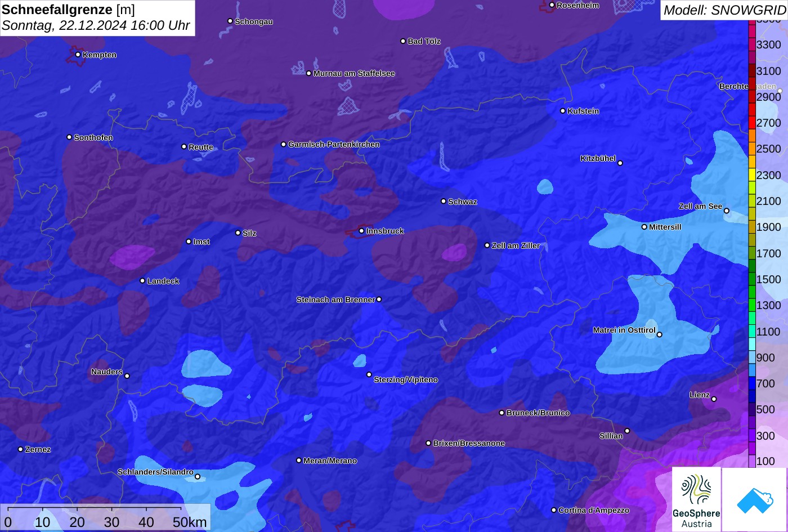This screenshot has width=788, height=532.
Task: Click the Berchtesgaden label
Action: click(748, 87)
